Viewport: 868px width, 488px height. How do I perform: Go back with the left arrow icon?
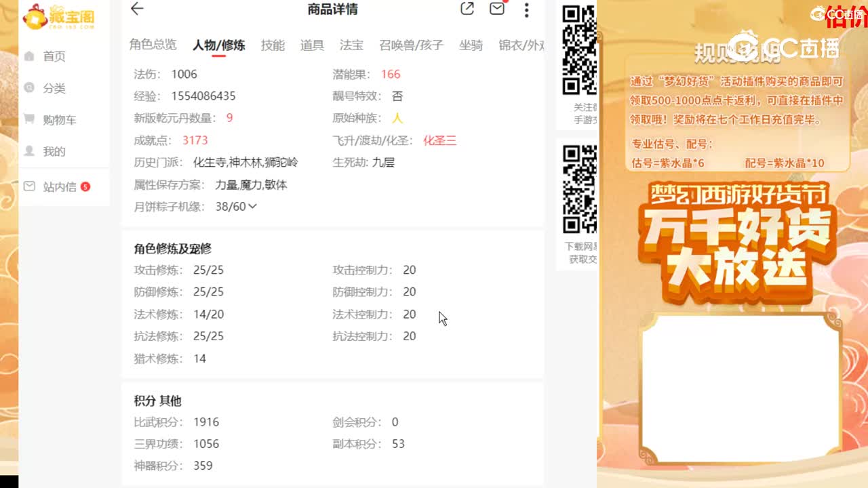pyautogui.click(x=137, y=9)
